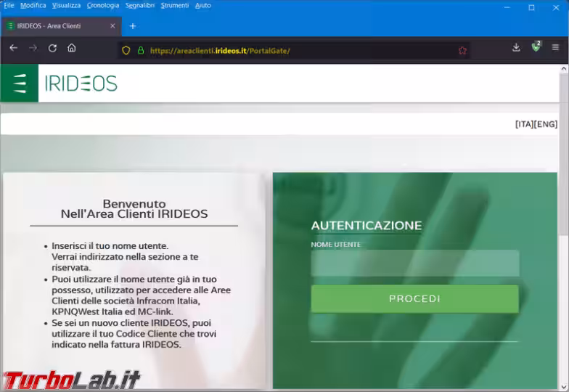Screen dimensions: 569x392
Task: Click the scrollbar up arrow
Action: click(x=563, y=68)
